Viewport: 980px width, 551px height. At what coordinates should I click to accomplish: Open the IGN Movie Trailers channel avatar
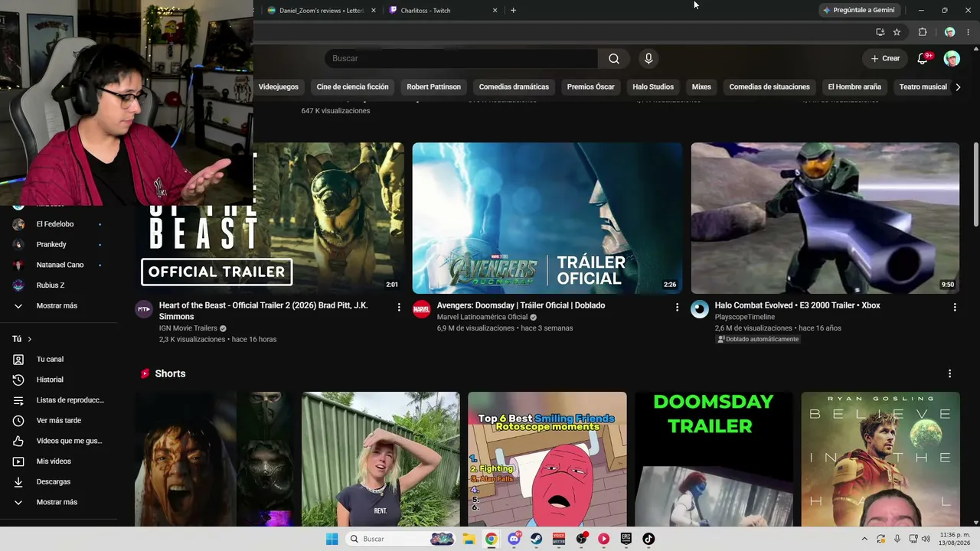coord(144,308)
